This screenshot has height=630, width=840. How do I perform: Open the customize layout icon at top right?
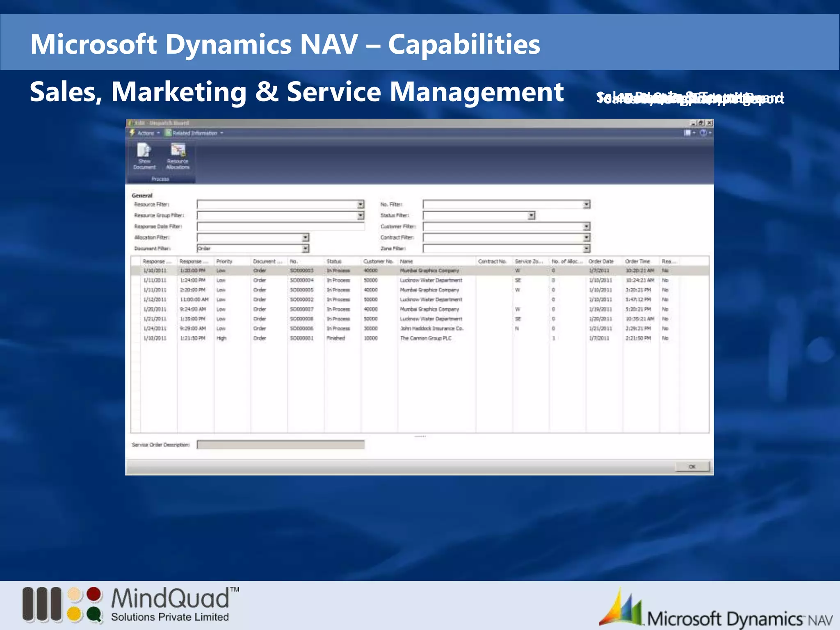[688, 133]
